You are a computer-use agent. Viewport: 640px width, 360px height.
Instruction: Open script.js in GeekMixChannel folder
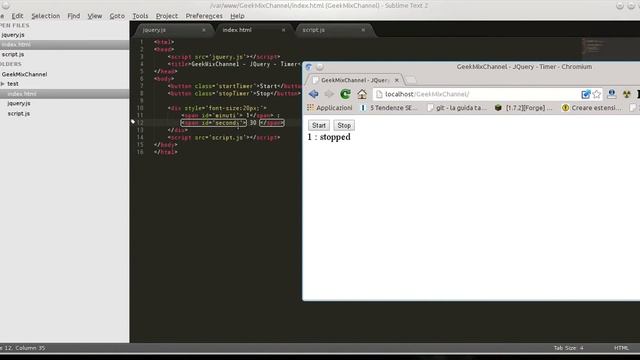click(19, 113)
